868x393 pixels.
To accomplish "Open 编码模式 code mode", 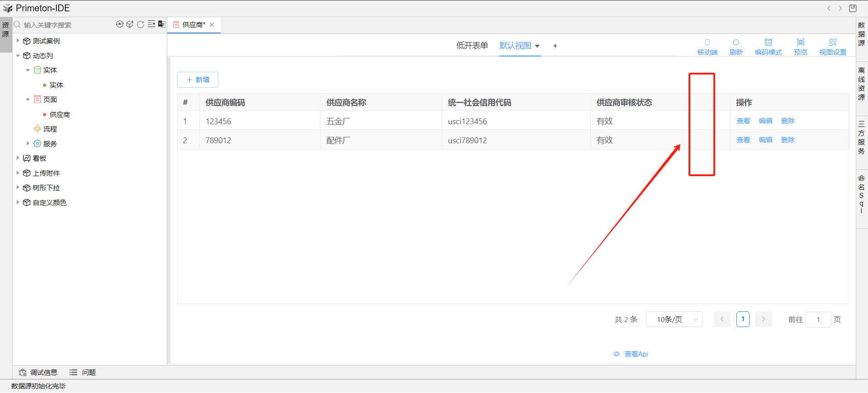I will point(768,47).
